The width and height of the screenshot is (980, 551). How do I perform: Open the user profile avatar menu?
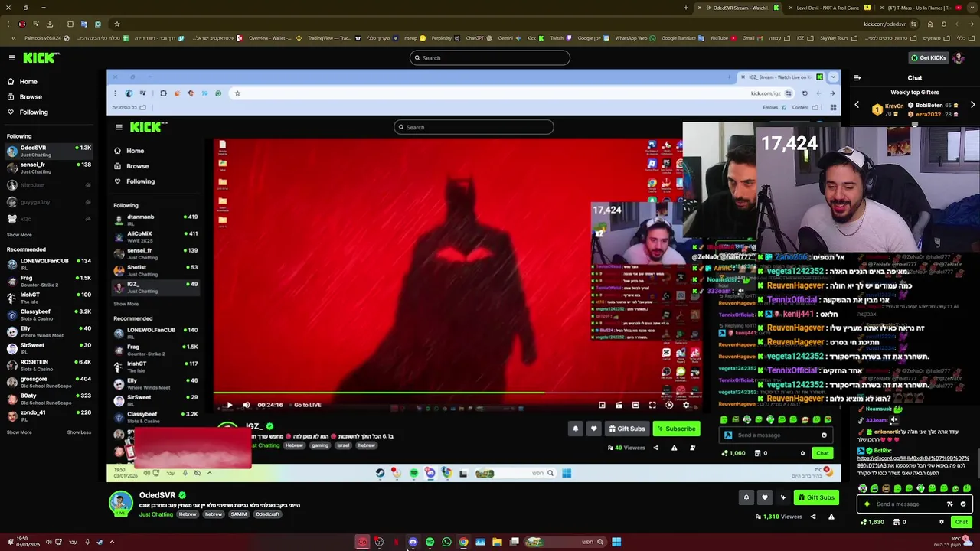click(960, 57)
